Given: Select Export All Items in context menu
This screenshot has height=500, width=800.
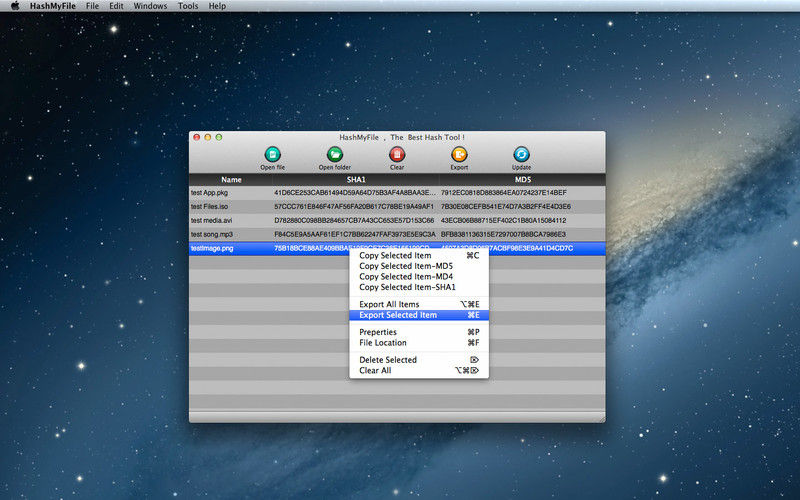Looking at the screenshot, I should pyautogui.click(x=419, y=304).
